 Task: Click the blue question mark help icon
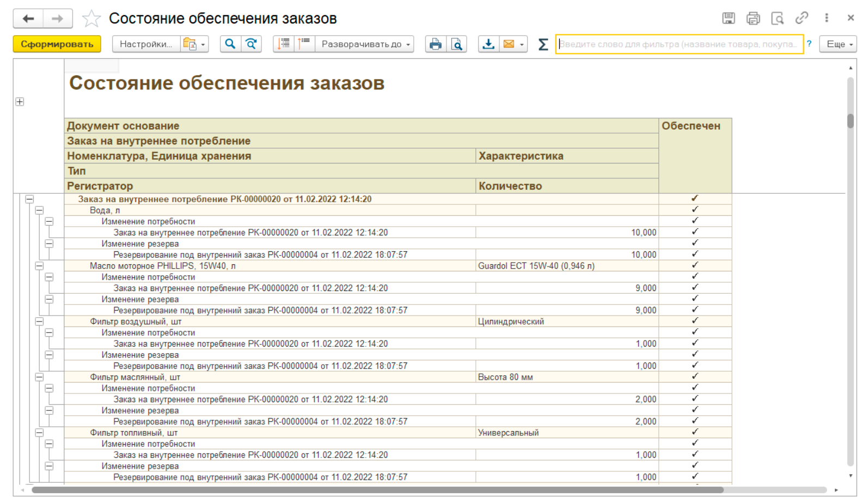click(809, 44)
